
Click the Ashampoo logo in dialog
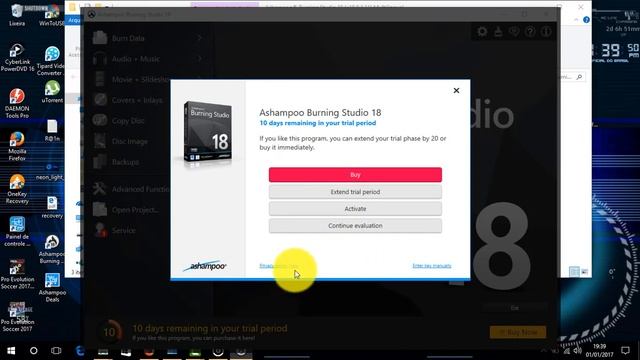pyautogui.click(x=206, y=266)
